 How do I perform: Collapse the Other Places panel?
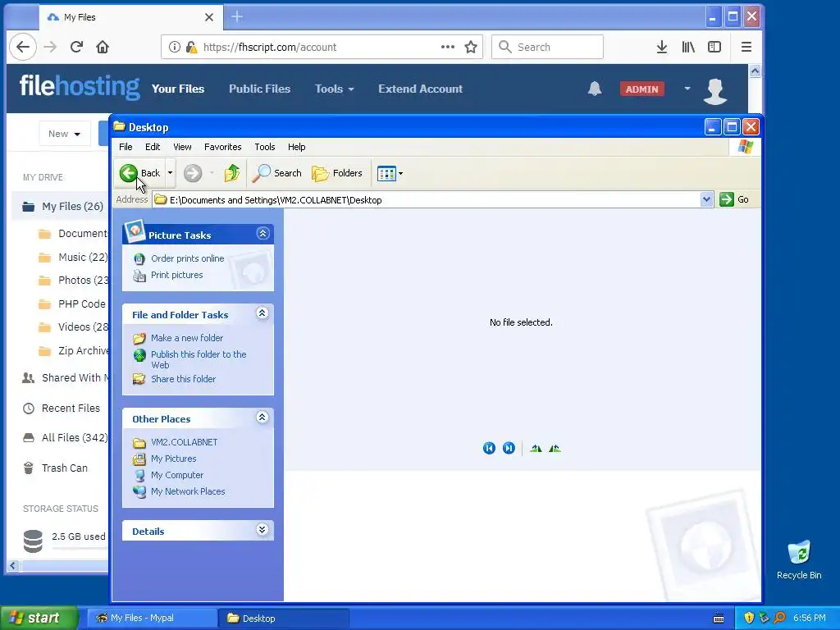tap(262, 418)
